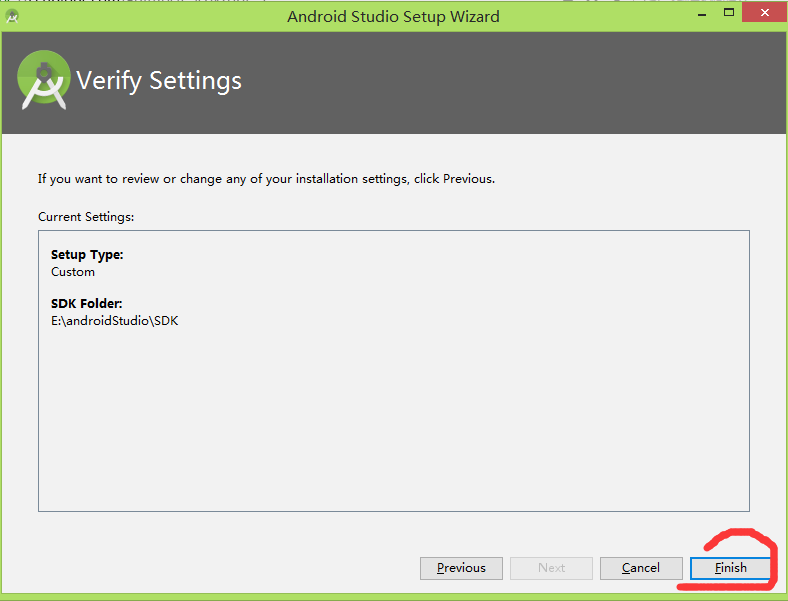Click the 'Custom' setup type value
Image resolution: width=788 pixels, height=601 pixels.
pos(73,272)
